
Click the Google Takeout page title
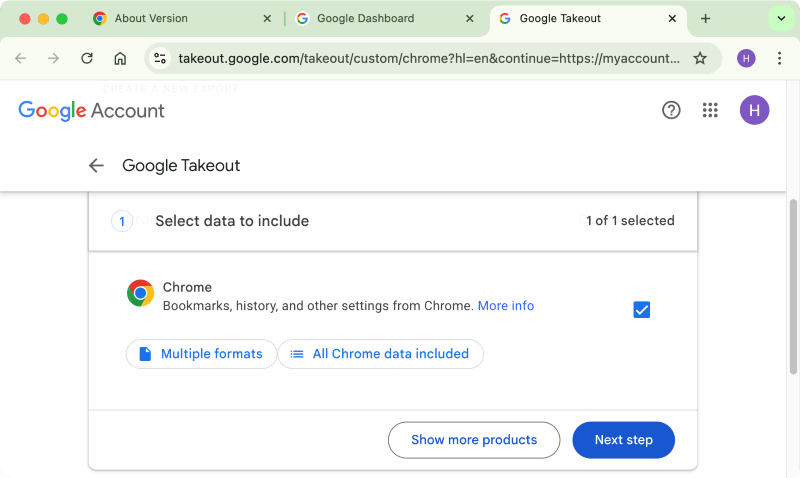[x=181, y=165]
